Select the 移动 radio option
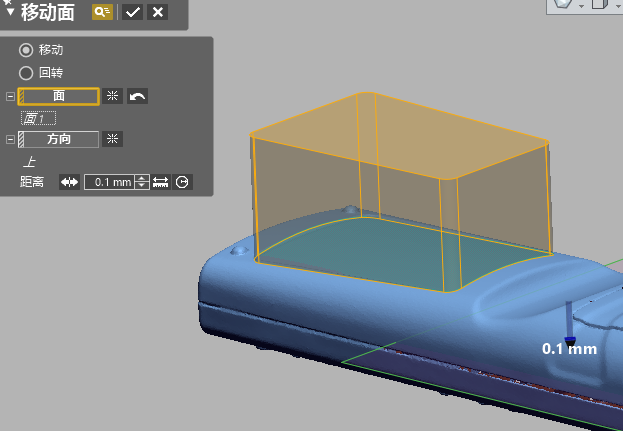 coord(27,50)
